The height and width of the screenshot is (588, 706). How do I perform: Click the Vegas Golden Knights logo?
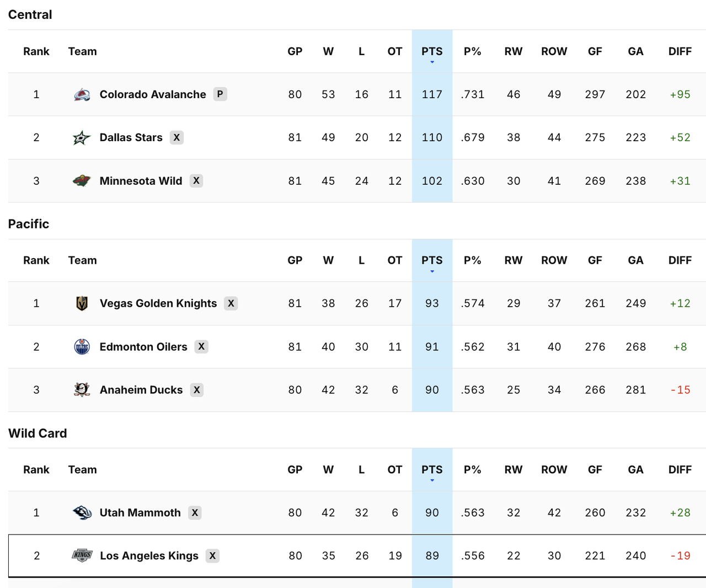82,303
